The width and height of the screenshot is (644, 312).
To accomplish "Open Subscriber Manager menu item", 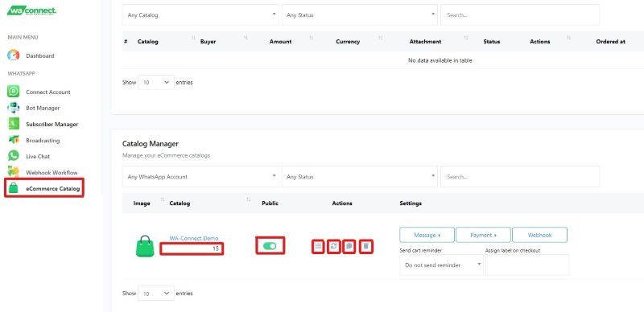I will click(x=52, y=124).
